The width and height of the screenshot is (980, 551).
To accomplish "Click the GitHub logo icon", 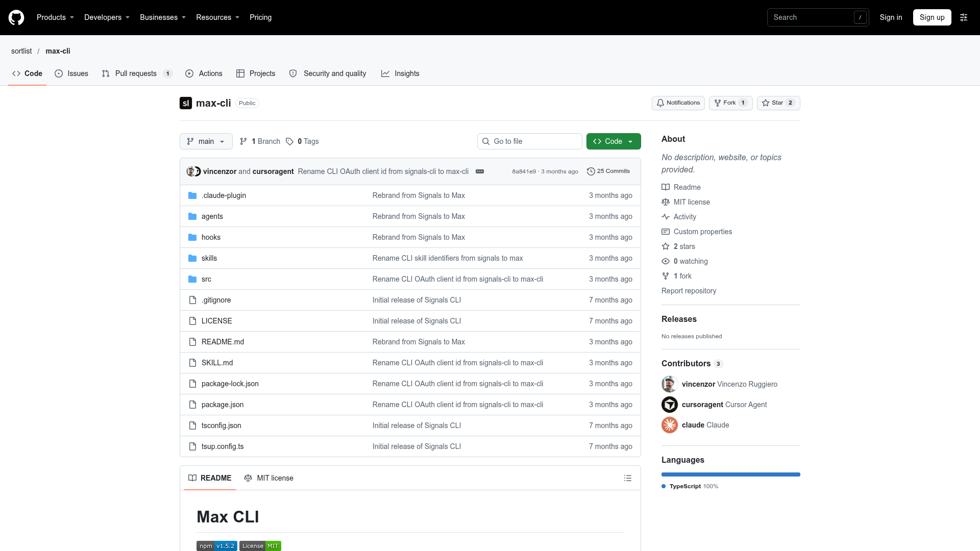I will [16, 17].
